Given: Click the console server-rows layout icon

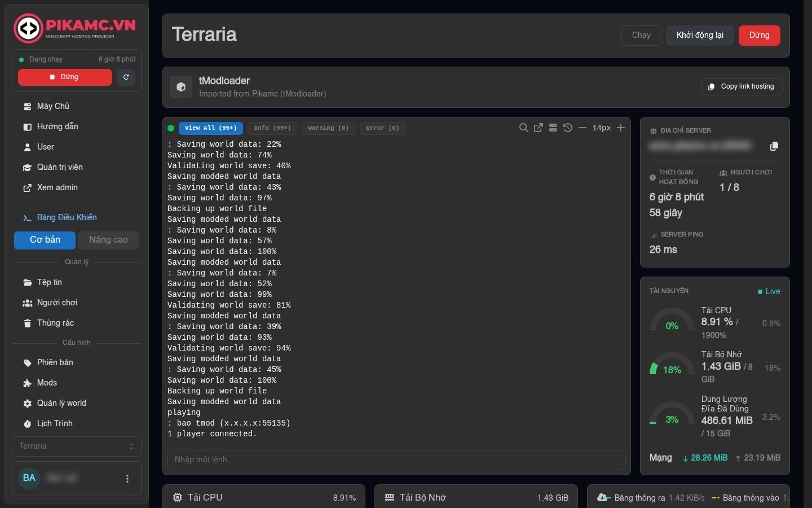Looking at the screenshot, I should 553,128.
